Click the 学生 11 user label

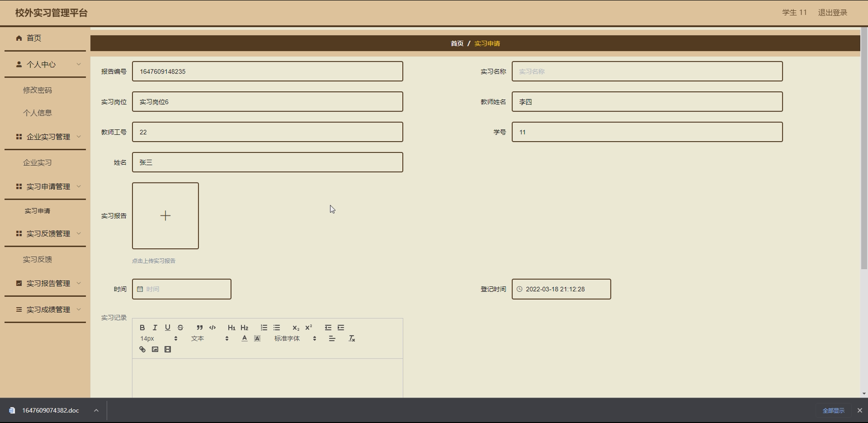pyautogui.click(x=795, y=13)
